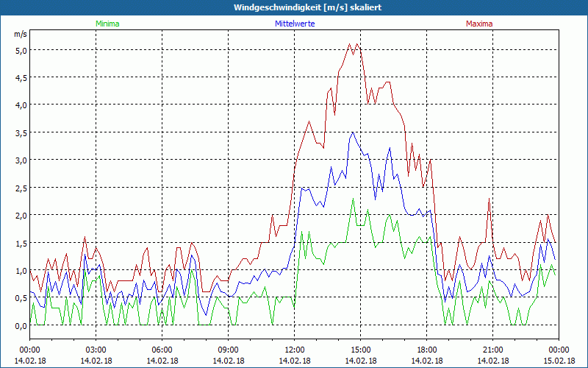Select the 4,0 y-axis label
588x368 pixels.
tap(21, 105)
